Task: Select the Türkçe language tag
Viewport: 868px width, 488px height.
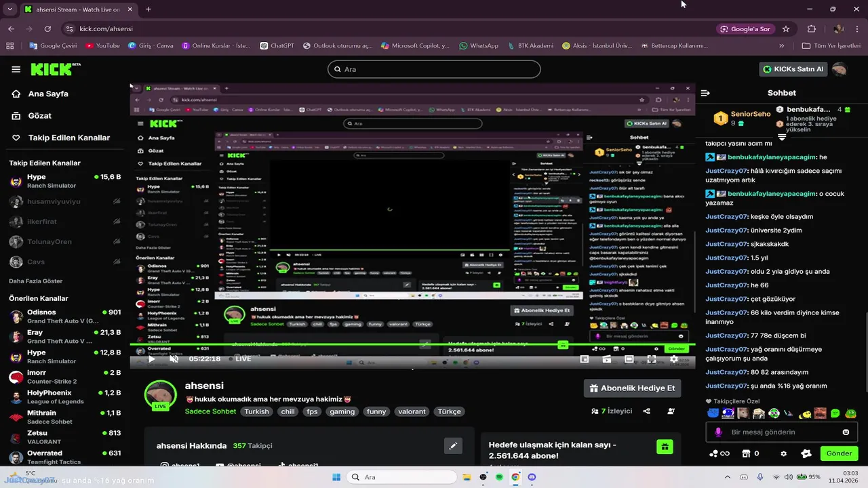Action: tap(449, 411)
